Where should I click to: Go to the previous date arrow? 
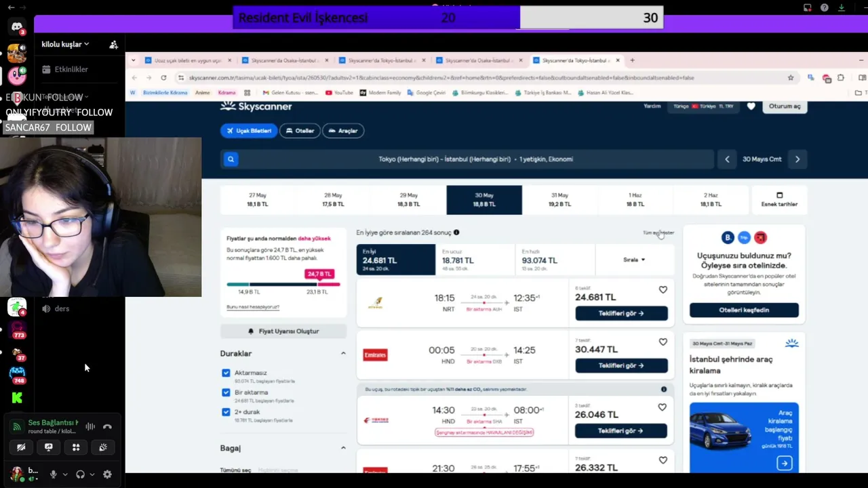(727, 159)
